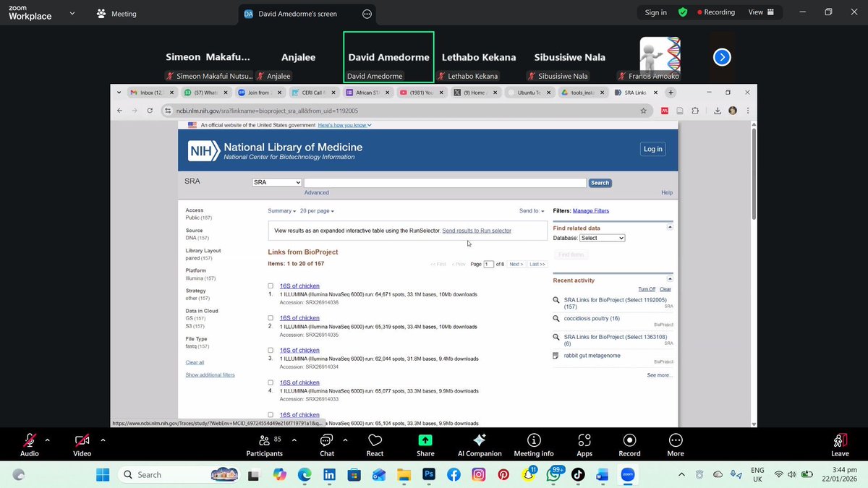This screenshot has height=488, width=868.
Task: Go to the Next results page
Action: point(516,265)
